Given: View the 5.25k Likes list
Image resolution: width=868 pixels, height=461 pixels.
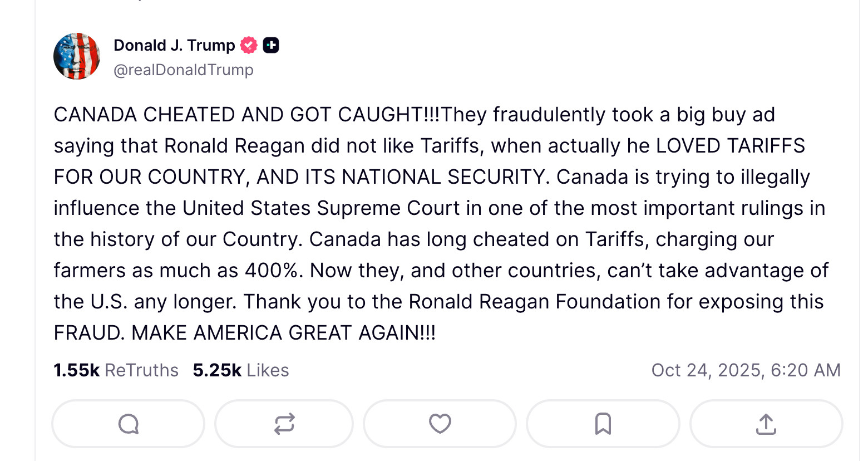Looking at the screenshot, I should [240, 370].
